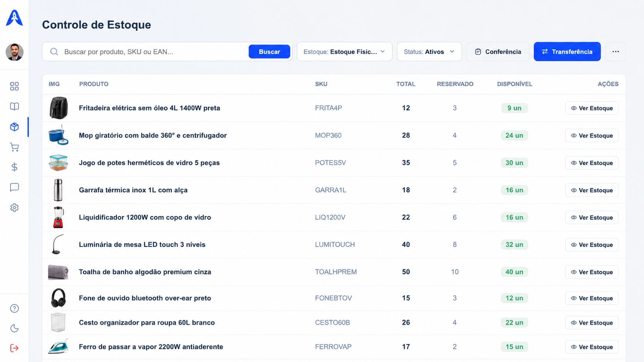Open the shopping cart orders icon
The height and width of the screenshot is (362, 644).
(x=14, y=147)
